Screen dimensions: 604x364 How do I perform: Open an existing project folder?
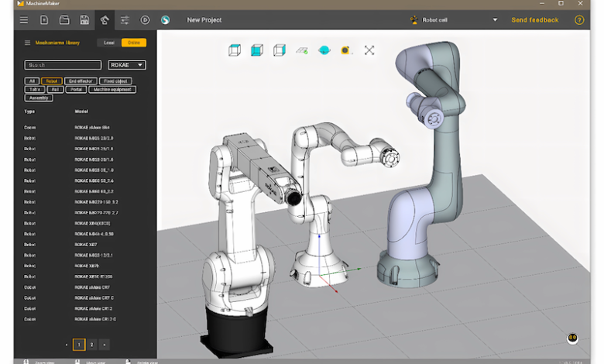[x=64, y=20]
